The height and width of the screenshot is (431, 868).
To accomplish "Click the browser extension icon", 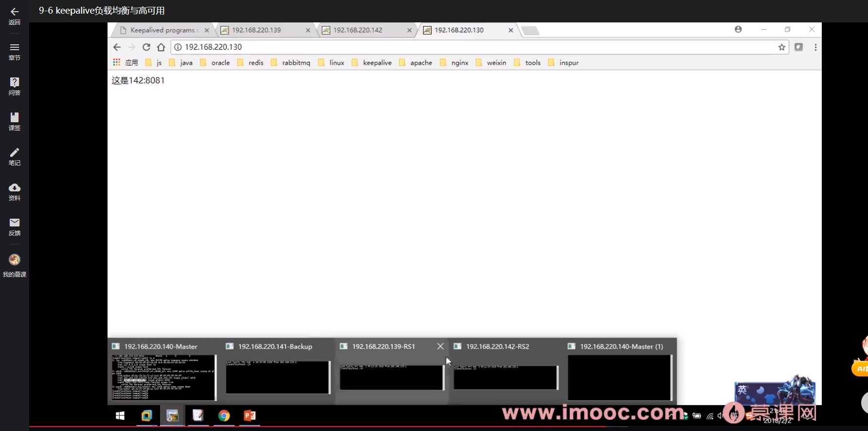I will pos(798,47).
